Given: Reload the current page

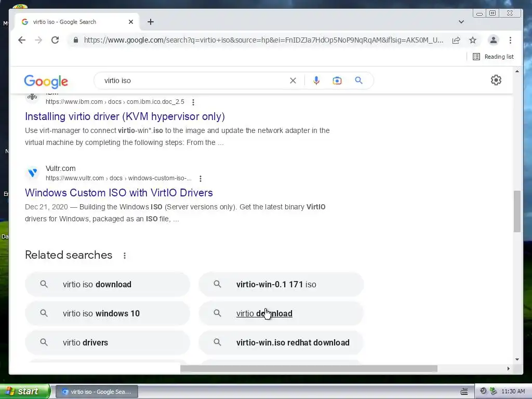Looking at the screenshot, I should coord(55,40).
